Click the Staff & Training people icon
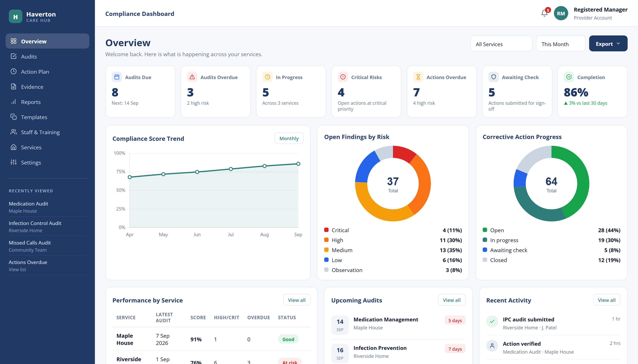The height and width of the screenshot is (364, 638). point(14,132)
